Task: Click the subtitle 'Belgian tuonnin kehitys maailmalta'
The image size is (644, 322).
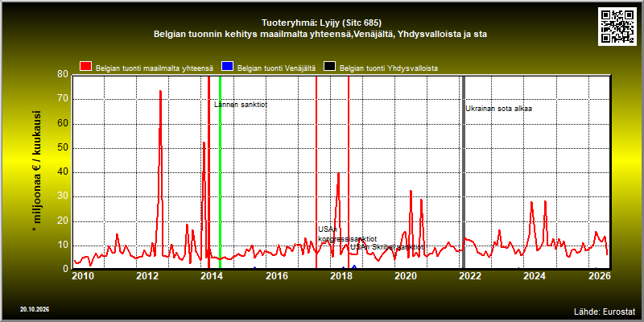Action: click(x=231, y=35)
